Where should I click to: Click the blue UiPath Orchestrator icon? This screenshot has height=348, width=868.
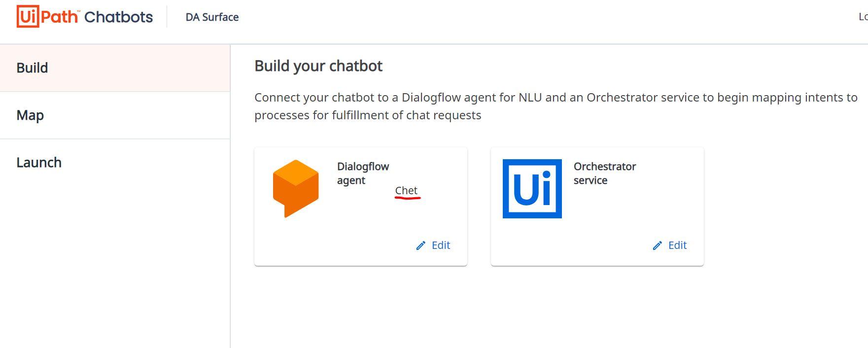532,189
